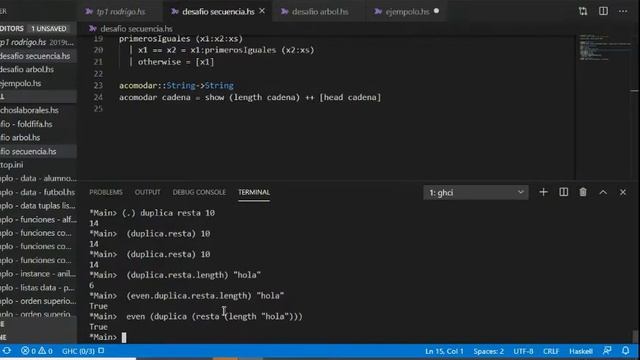The width and height of the screenshot is (640, 360).
Task: Create a new terminal with plus icon
Action: pos(543,192)
